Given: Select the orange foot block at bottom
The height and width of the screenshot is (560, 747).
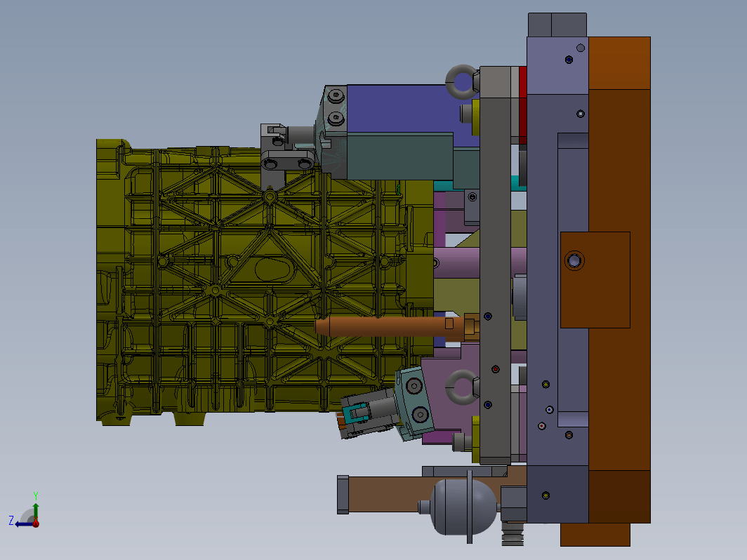Looking at the screenshot, I should tap(595, 534).
